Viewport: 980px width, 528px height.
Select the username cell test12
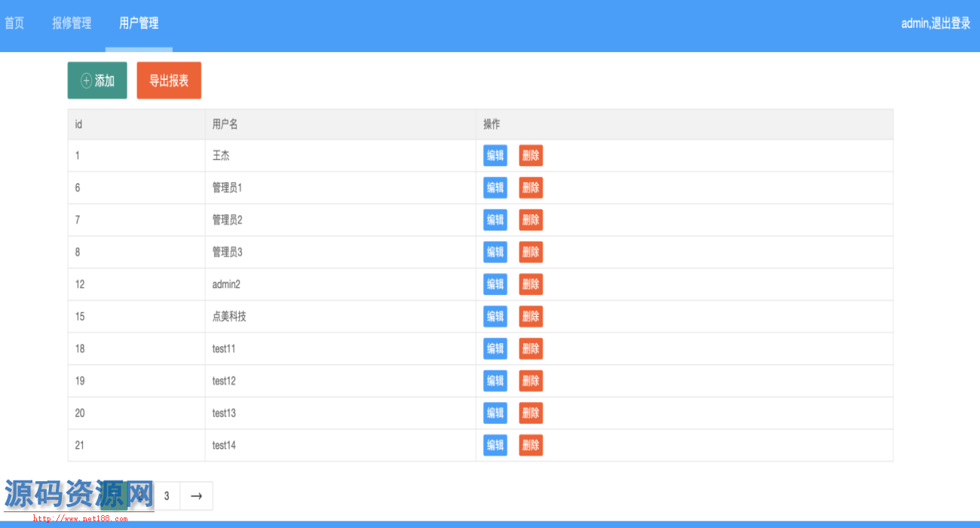point(340,381)
